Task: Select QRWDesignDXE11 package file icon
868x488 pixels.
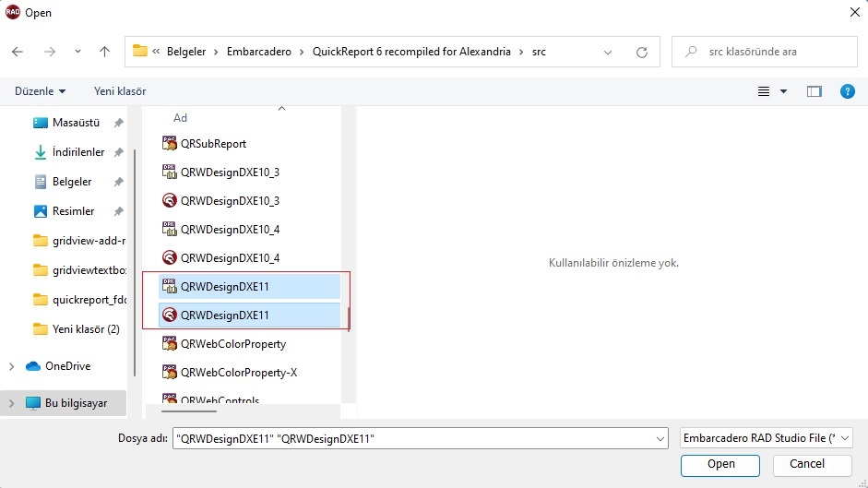Action: point(170,286)
